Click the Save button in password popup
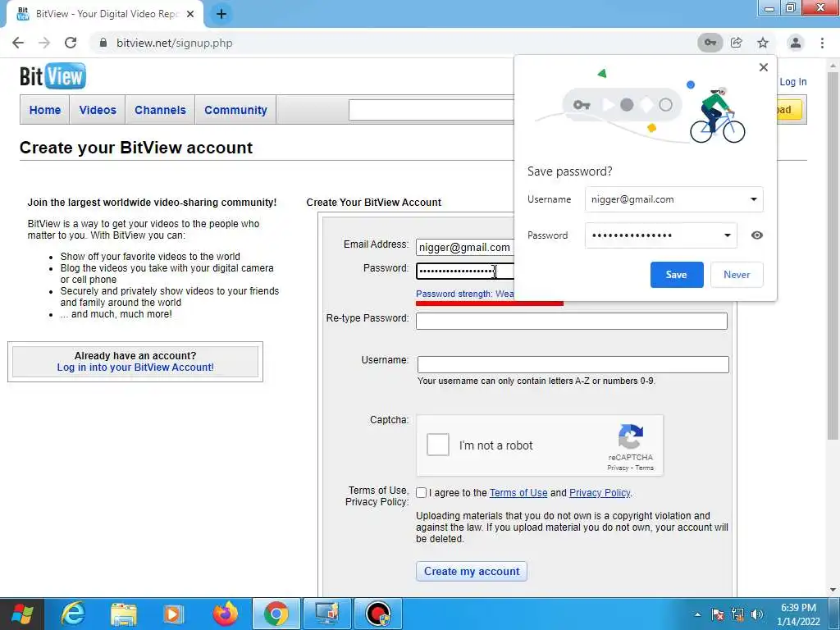This screenshot has width=840, height=630. click(x=677, y=274)
